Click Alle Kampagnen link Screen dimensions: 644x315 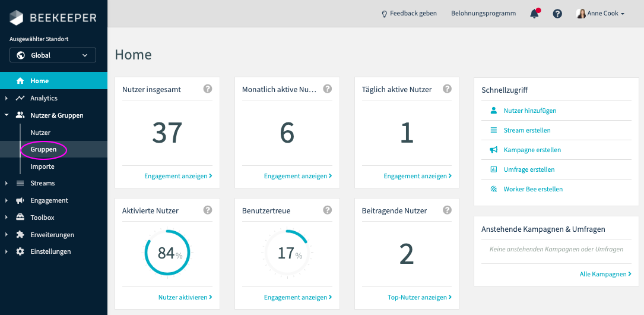click(605, 274)
